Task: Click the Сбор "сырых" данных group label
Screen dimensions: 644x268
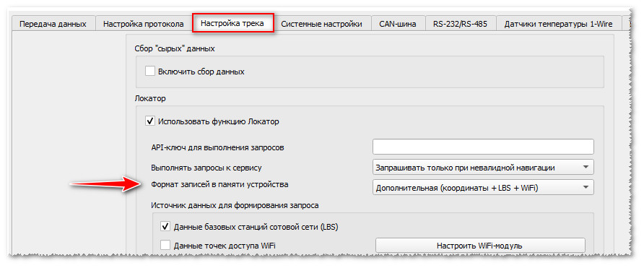Action: click(x=175, y=49)
